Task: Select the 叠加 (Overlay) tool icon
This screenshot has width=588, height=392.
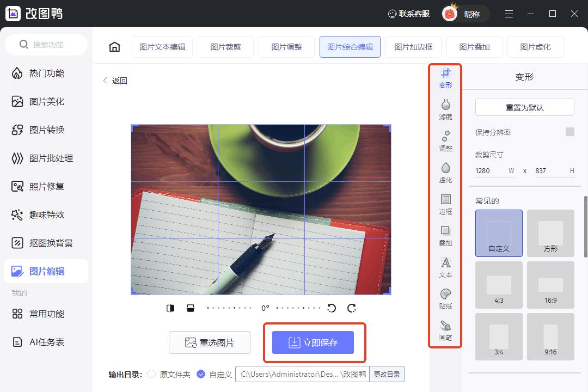Action: coord(445,234)
